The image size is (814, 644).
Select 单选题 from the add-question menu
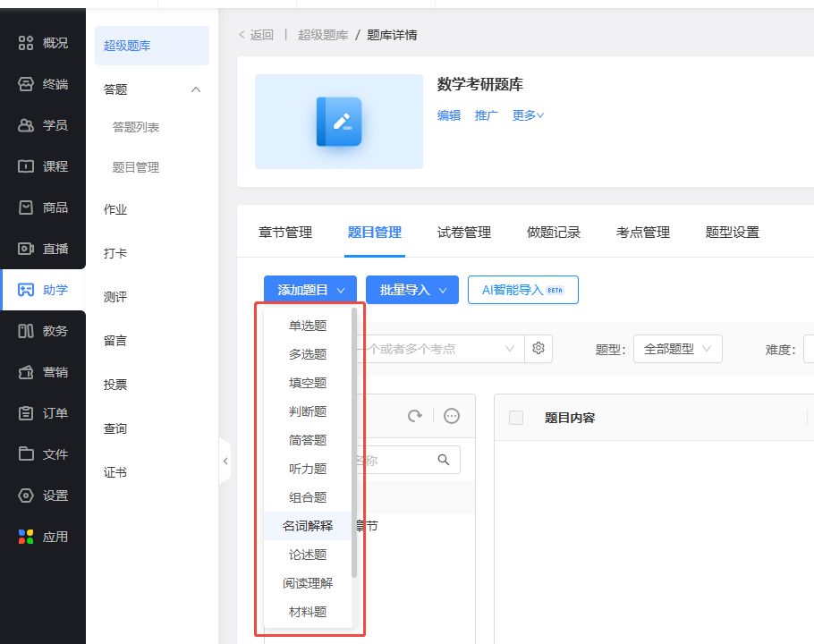tap(308, 326)
